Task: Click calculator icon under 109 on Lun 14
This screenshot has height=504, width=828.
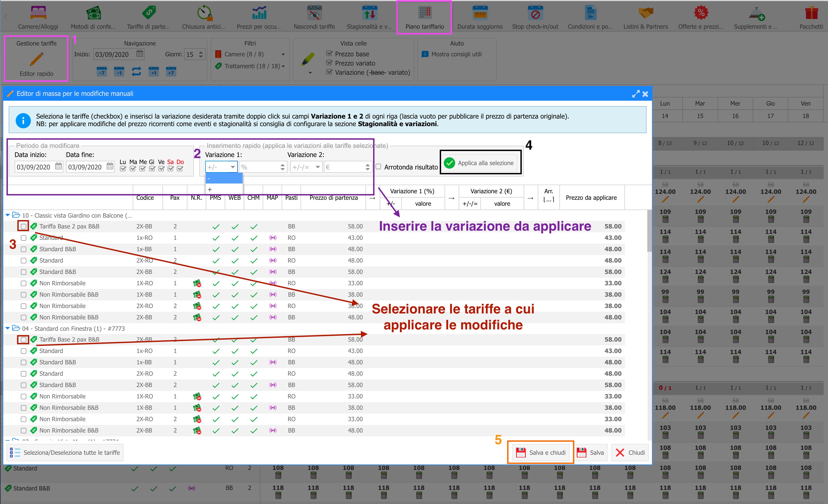Action: point(665,220)
